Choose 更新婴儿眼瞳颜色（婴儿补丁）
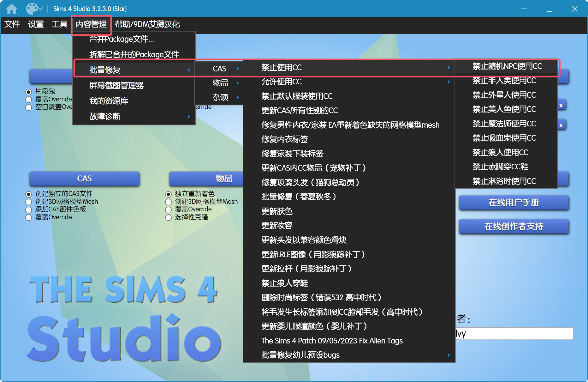This screenshot has height=382, width=588. (349, 326)
